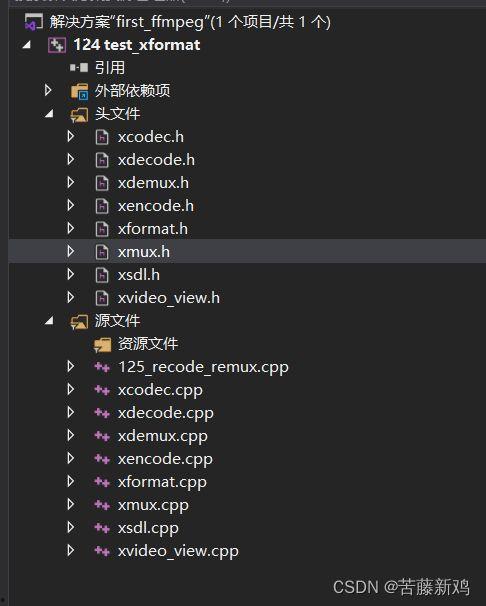The height and width of the screenshot is (606, 486).
Task: Select xformat.cpp file entry
Action: [x=162, y=482]
